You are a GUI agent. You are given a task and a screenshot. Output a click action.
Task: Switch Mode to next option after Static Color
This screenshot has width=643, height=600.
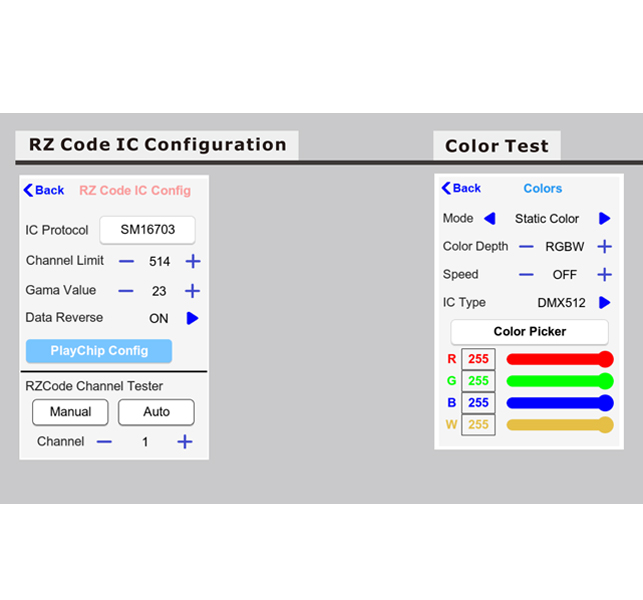(x=604, y=218)
